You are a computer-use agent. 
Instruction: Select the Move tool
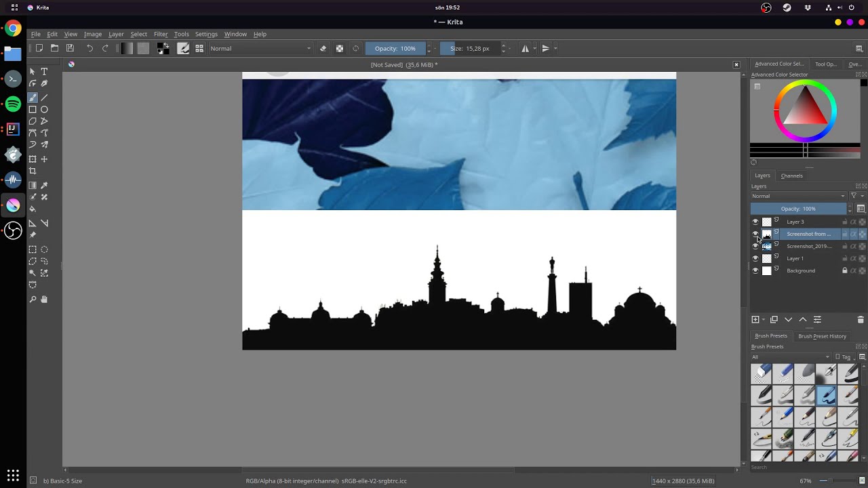[x=45, y=159]
